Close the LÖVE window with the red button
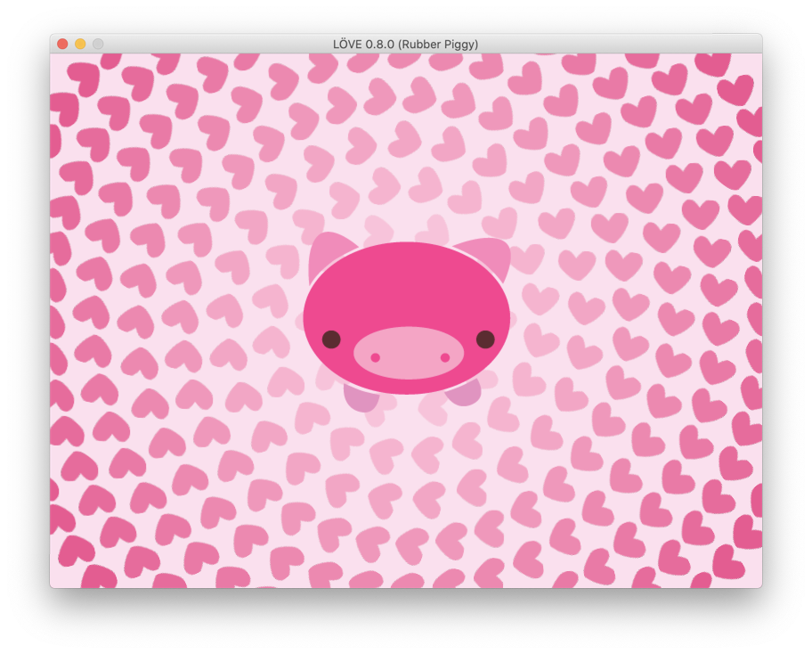This screenshot has height=654, width=812. coord(62,44)
